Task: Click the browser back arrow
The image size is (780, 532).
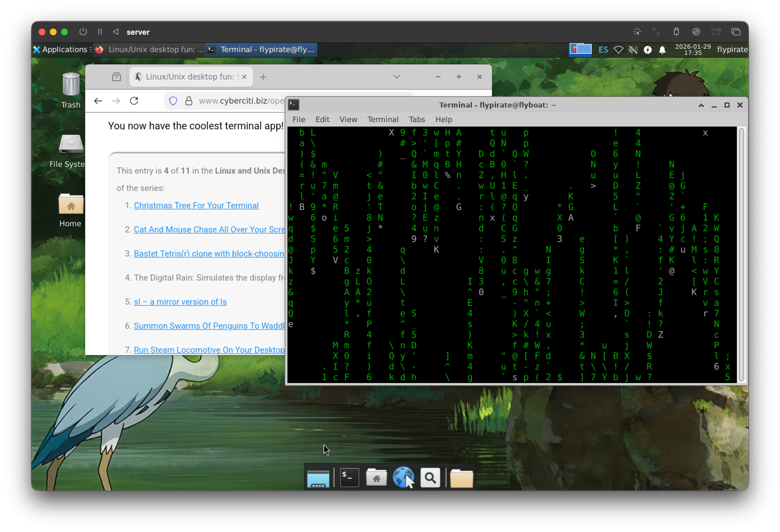Action: 98,101
